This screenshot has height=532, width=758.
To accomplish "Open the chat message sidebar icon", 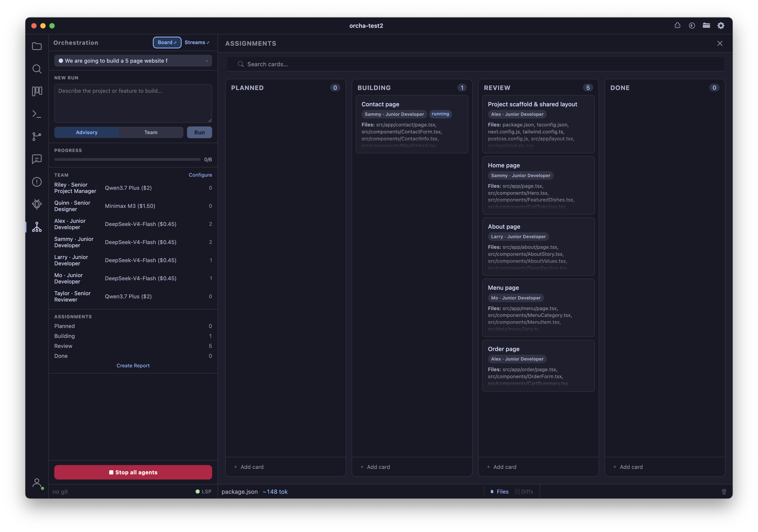I will [37, 159].
